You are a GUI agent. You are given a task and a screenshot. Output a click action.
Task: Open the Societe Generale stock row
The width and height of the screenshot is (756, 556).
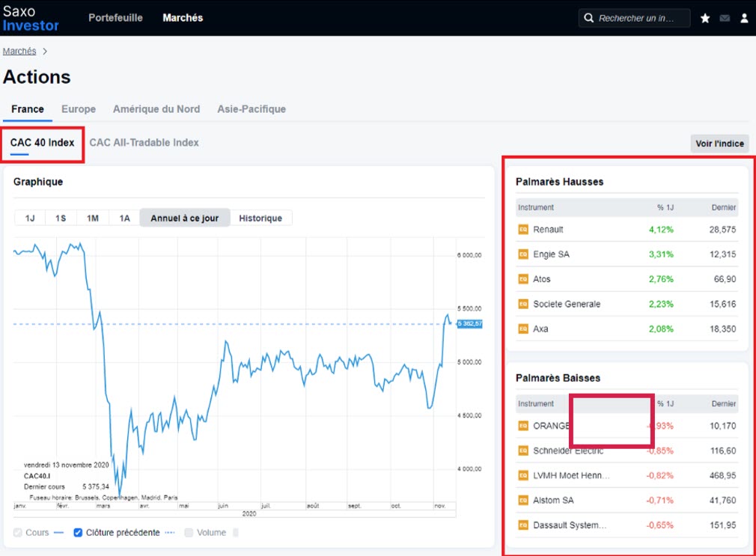tap(627, 305)
